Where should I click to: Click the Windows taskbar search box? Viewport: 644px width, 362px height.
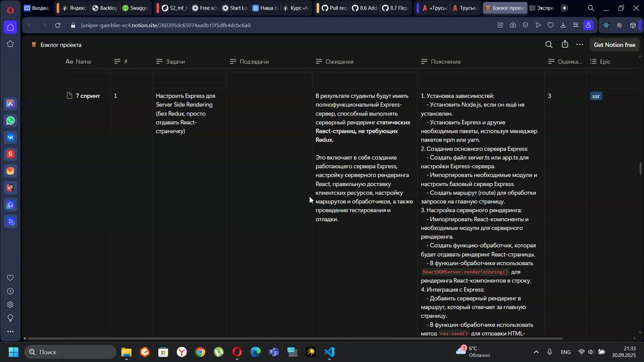click(x=70, y=352)
